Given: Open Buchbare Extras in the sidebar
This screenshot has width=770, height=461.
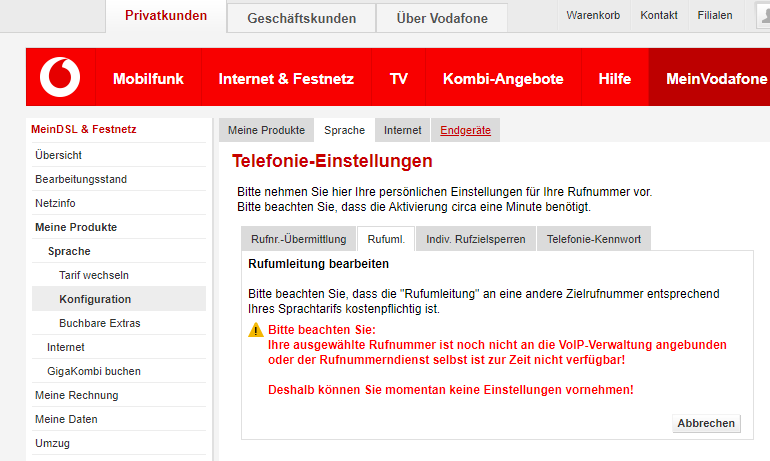Looking at the screenshot, I should 119,323.
